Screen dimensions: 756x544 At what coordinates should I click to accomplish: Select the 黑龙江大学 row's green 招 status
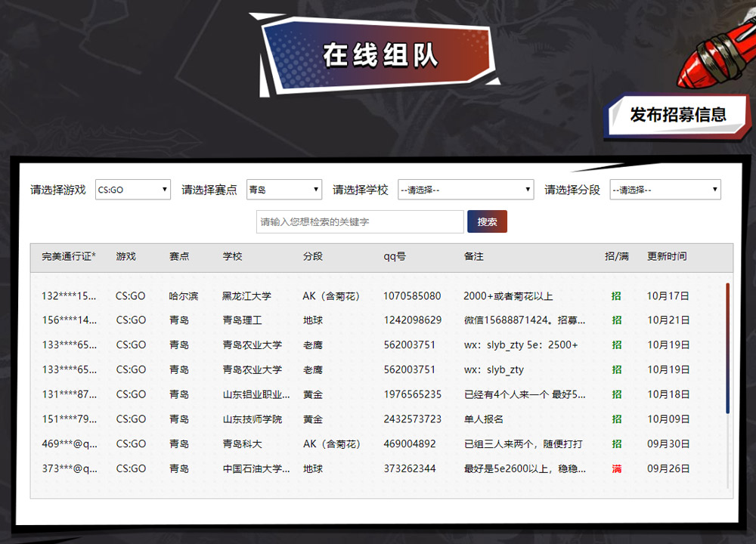(x=616, y=296)
